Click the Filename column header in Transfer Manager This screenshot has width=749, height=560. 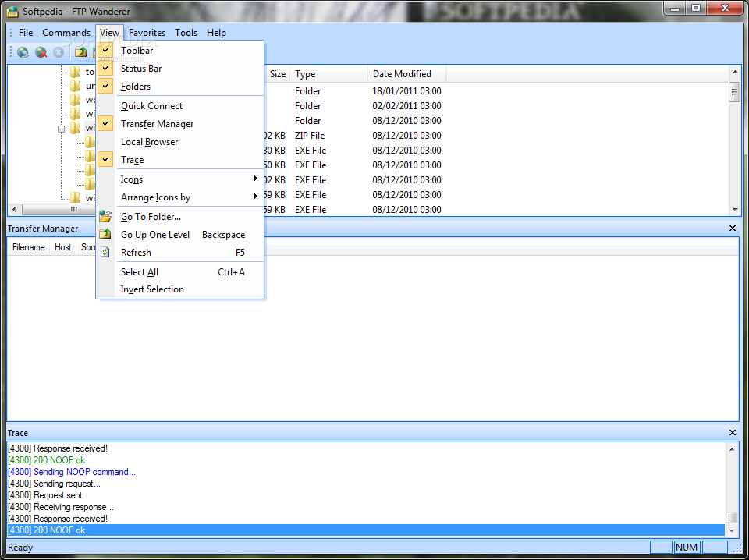(29, 247)
